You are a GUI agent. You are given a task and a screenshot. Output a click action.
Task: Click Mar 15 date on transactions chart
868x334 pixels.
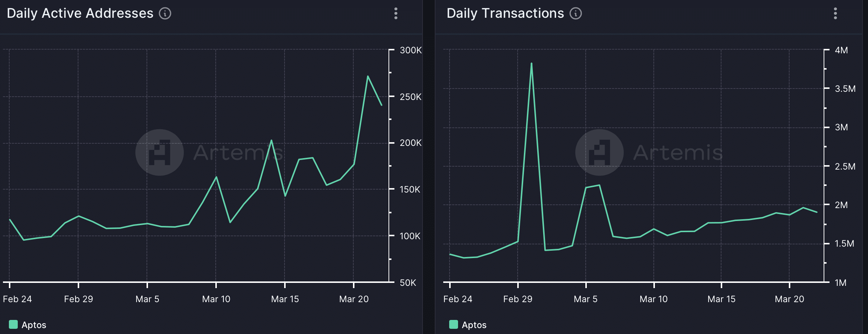pyautogui.click(x=721, y=299)
